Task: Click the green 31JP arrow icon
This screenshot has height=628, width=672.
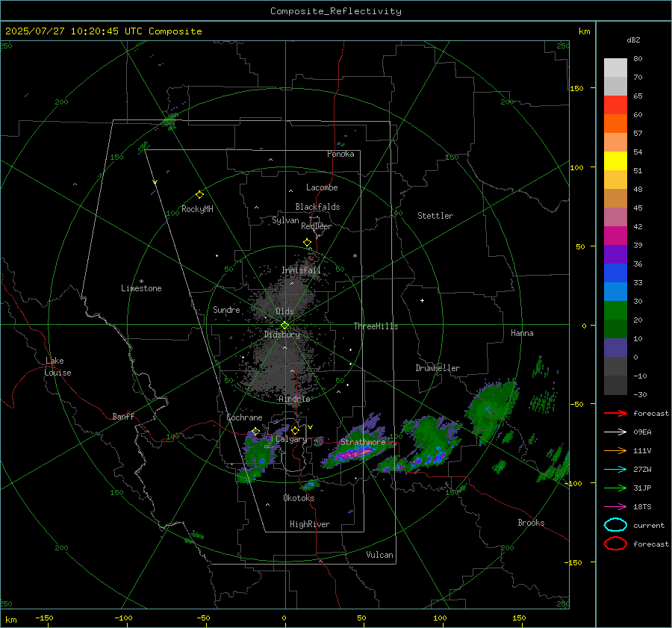Action: (x=615, y=488)
